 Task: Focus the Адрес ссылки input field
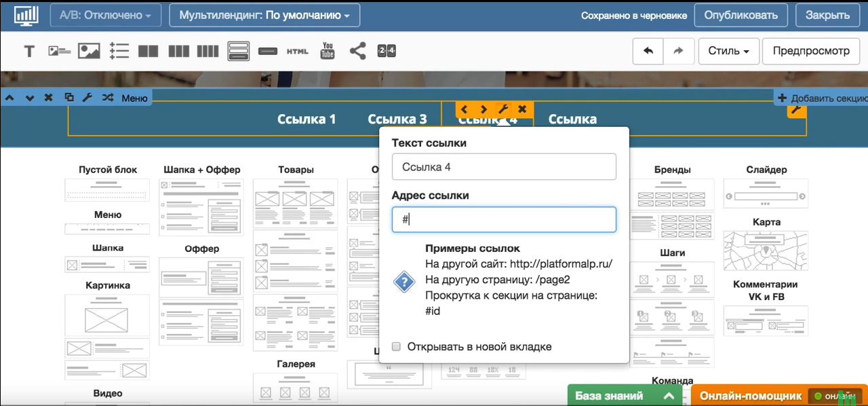(504, 220)
